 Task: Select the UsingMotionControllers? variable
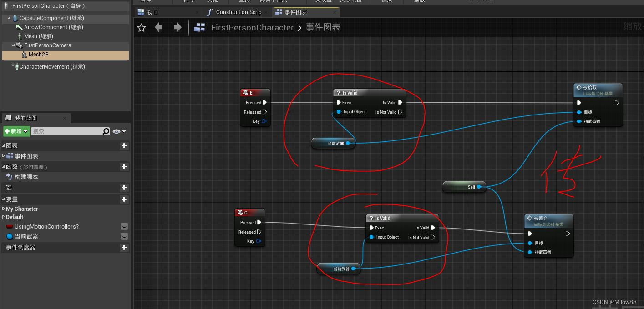tap(46, 227)
